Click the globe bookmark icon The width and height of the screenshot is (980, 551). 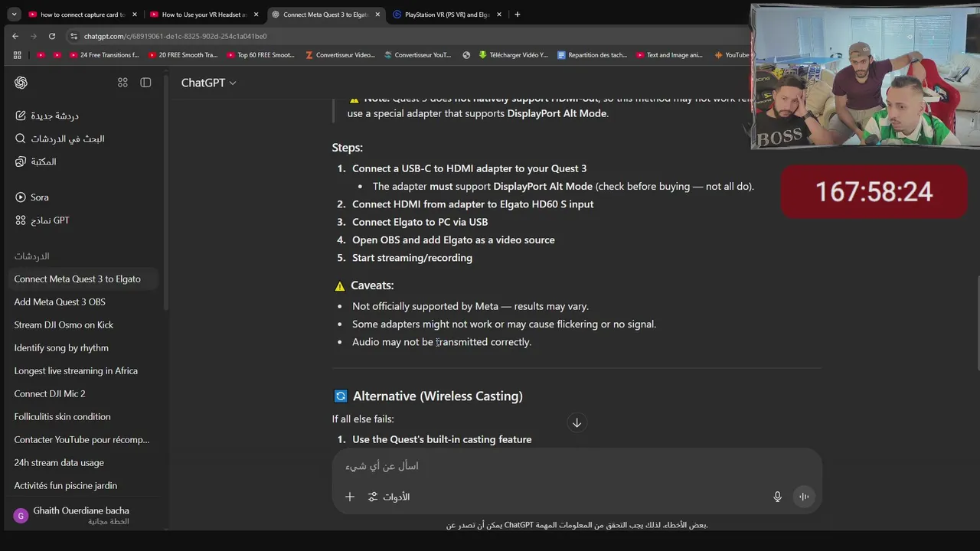(x=466, y=55)
